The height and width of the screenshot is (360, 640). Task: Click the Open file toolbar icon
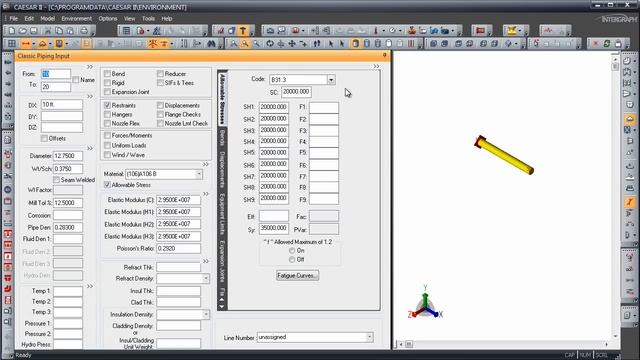tap(22, 31)
